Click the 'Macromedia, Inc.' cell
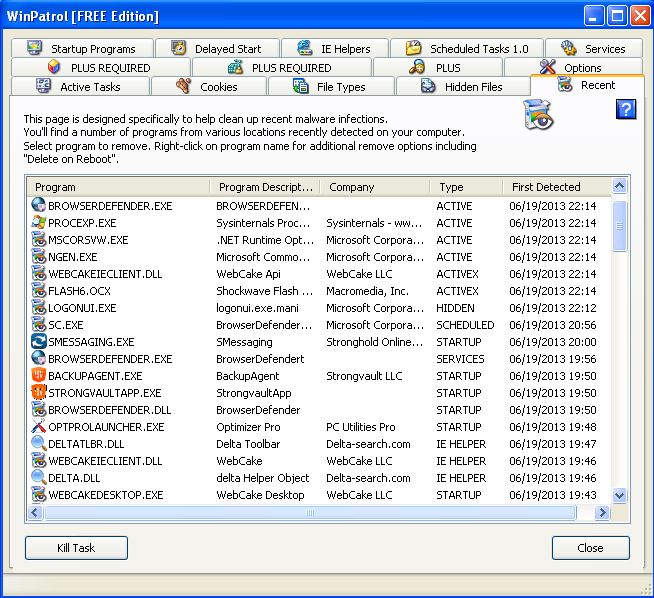 coord(367,291)
